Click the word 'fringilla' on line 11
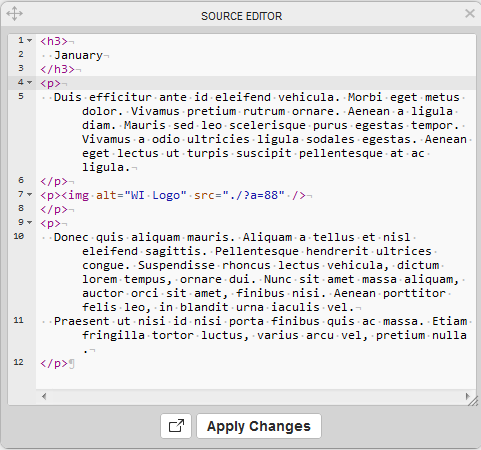The width and height of the screenshot is (481, 450). pos(113,335)
